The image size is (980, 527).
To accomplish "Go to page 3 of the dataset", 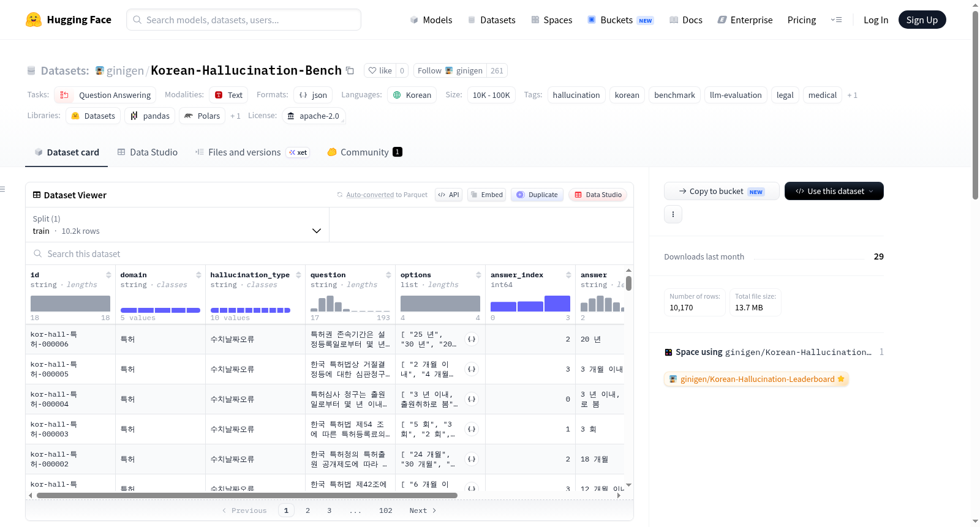I will [x=329, y=510].
